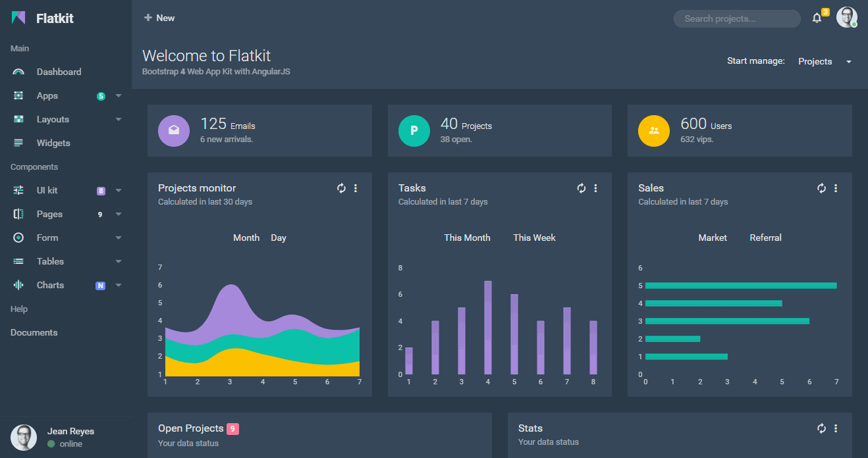Switch Projects monitor to Day view
Screen dimensions: 868x458
pos(278,238)
